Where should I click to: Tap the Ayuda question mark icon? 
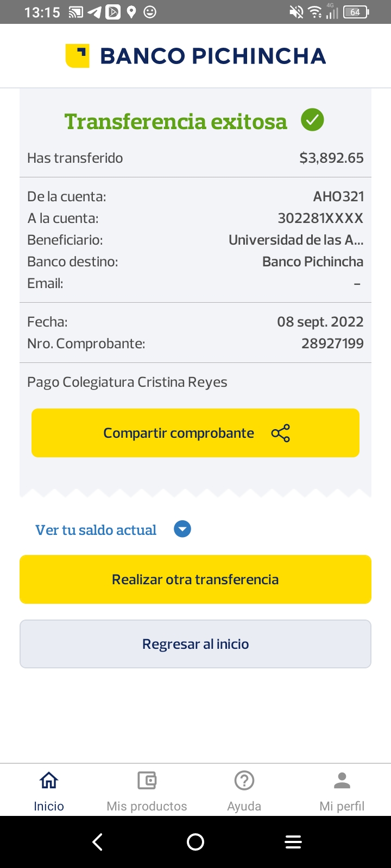pos(244,781)
